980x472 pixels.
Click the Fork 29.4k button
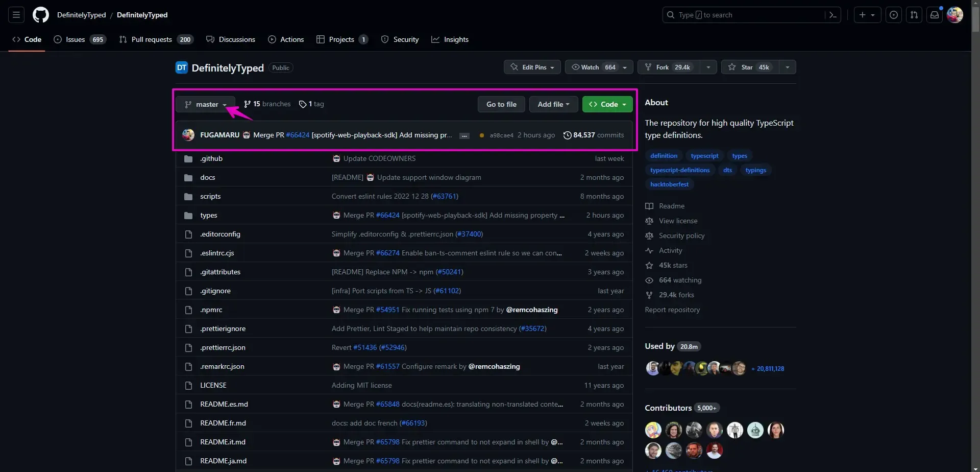pyautogui.click(x=668, y=67)
